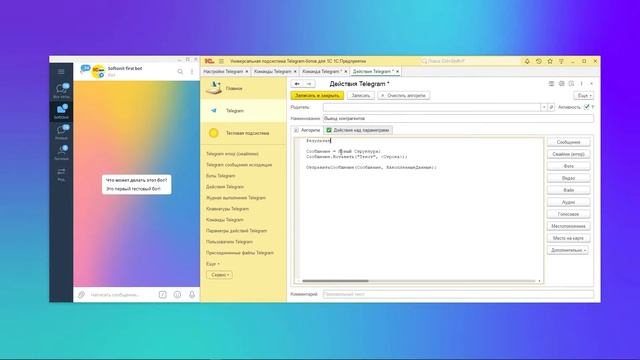Click the attach file paperclip in Telegram
The image size is (640, 360).
pos(81,294)
